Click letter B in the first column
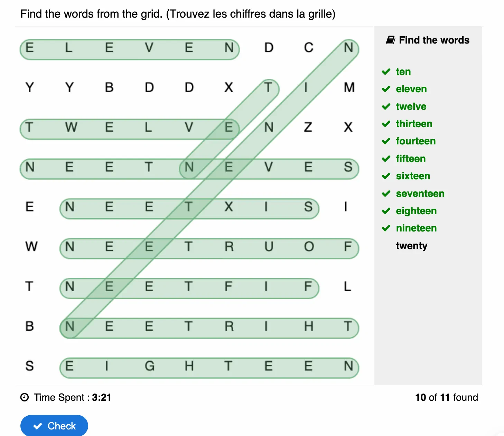Screen dimensions: 504x436 coord(30,326)
